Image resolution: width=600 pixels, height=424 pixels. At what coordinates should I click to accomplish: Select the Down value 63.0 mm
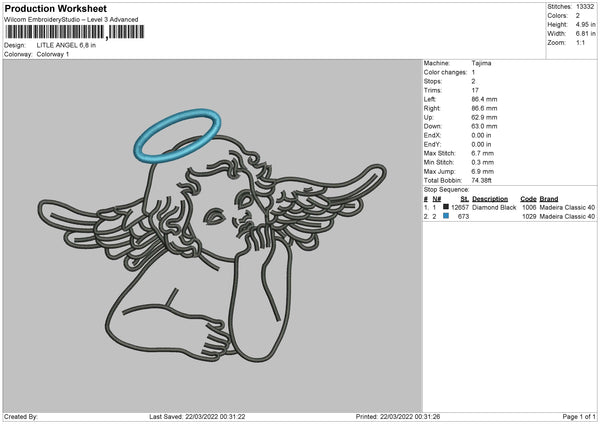pos(484,126)
